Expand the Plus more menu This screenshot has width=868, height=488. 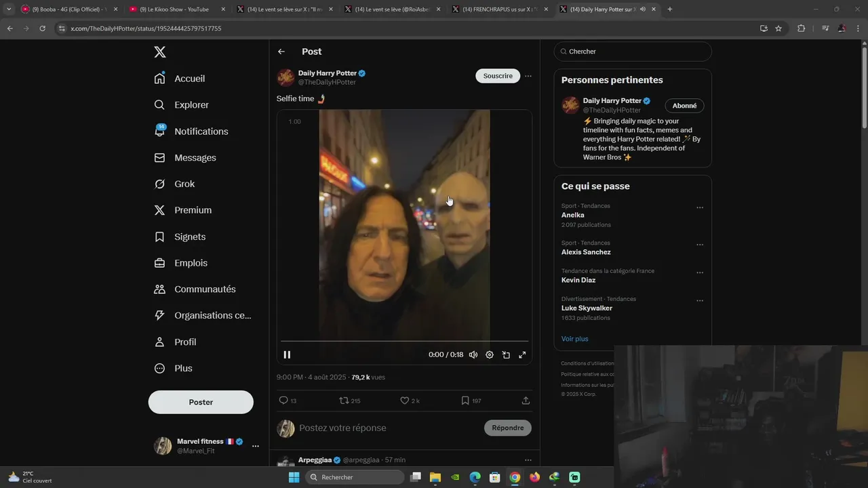click(174, 369)
